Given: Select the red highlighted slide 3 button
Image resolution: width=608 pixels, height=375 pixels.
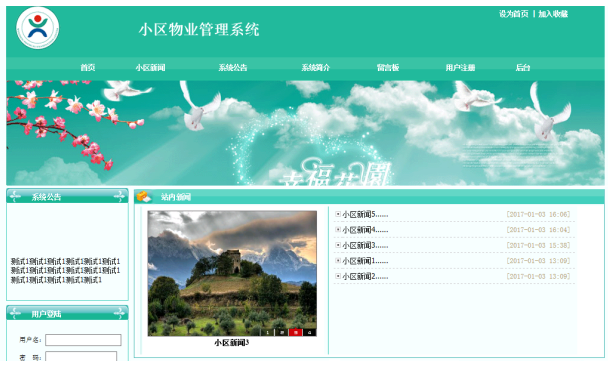Looking at the screenshot, I should click(x=295, y=332).
